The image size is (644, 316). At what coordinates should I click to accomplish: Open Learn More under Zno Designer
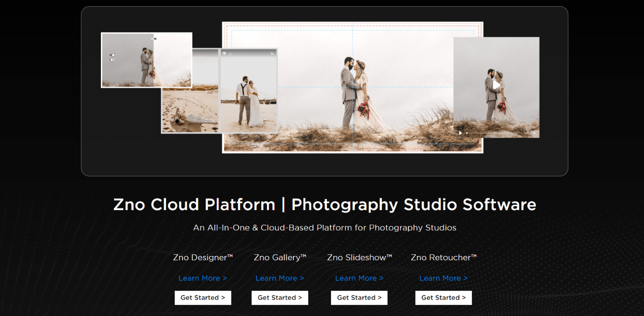point(203,278)
